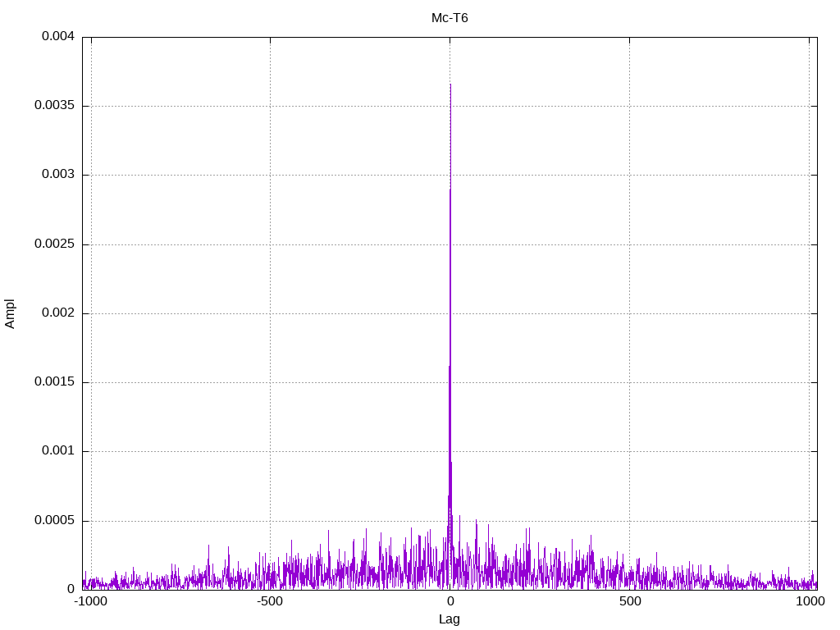
Task: Click the y-axis value 0.003
Action: (58, 175)
